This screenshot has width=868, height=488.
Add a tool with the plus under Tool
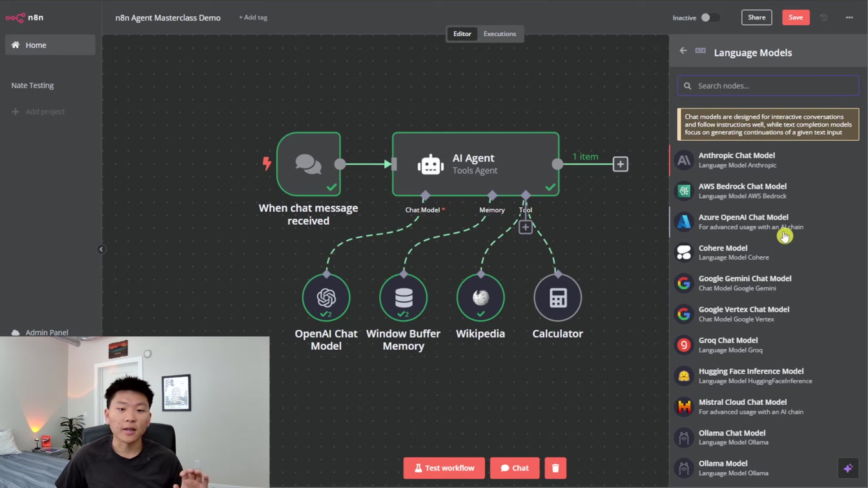[525, 227]
